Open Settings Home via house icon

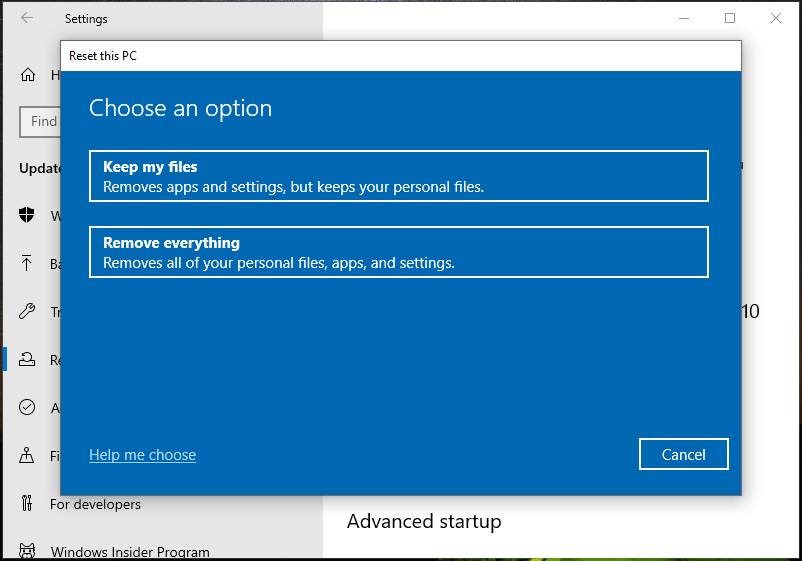click(28, 75)
